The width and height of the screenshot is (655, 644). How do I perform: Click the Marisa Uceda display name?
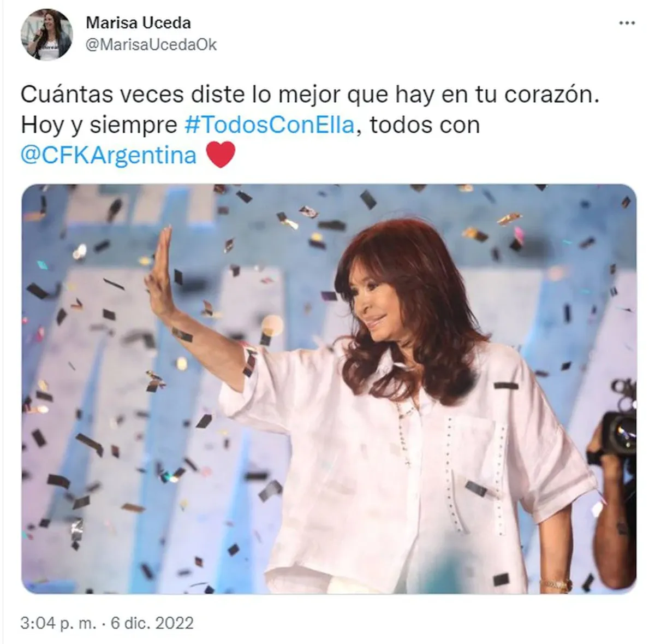[139, 23]
